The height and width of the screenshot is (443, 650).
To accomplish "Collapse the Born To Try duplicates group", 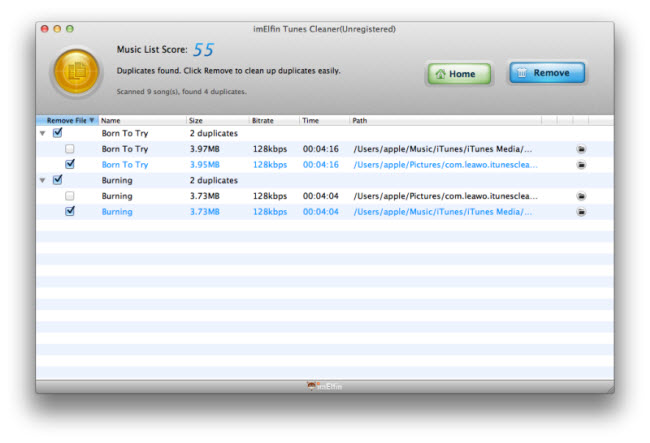I will (x=42, y=133).
